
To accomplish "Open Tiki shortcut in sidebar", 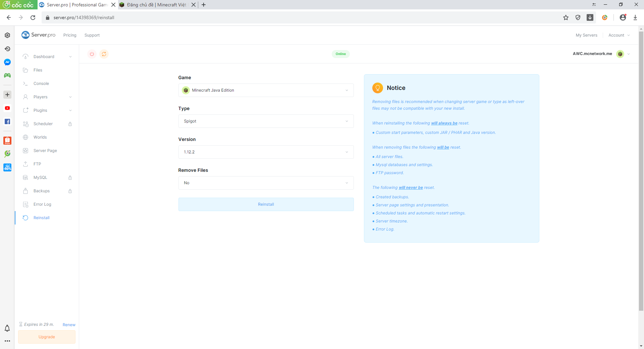I will tap(7, 167).
